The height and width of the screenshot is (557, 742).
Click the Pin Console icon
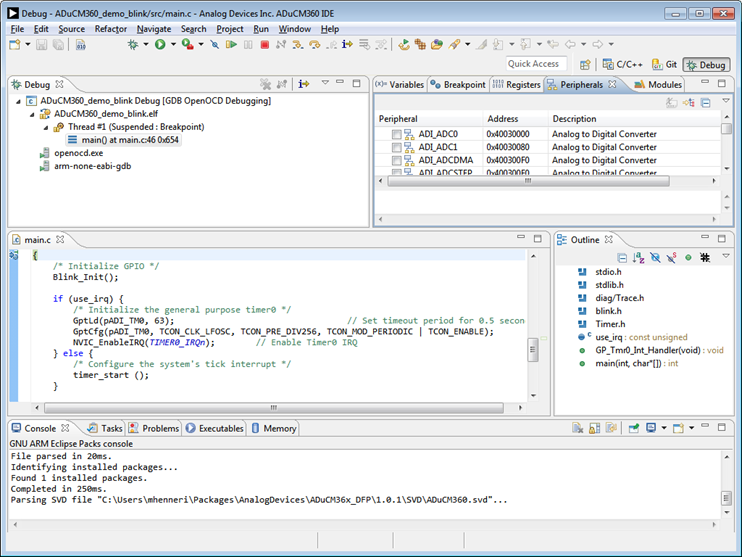[x=634, y=428]
